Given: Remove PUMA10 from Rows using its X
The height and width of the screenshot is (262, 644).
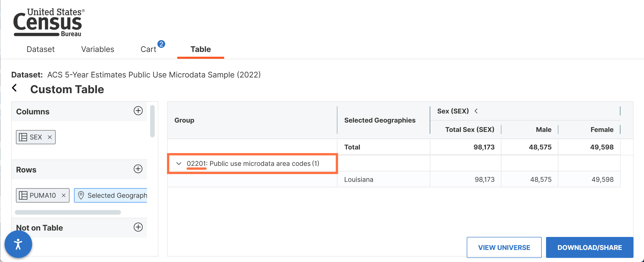Looking at the screenshot, I should click(64, 195).
